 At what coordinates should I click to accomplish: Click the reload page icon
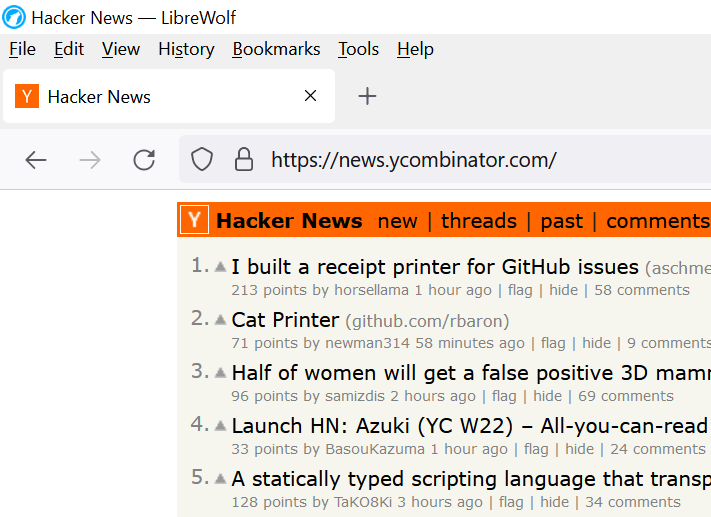[144, 160]
